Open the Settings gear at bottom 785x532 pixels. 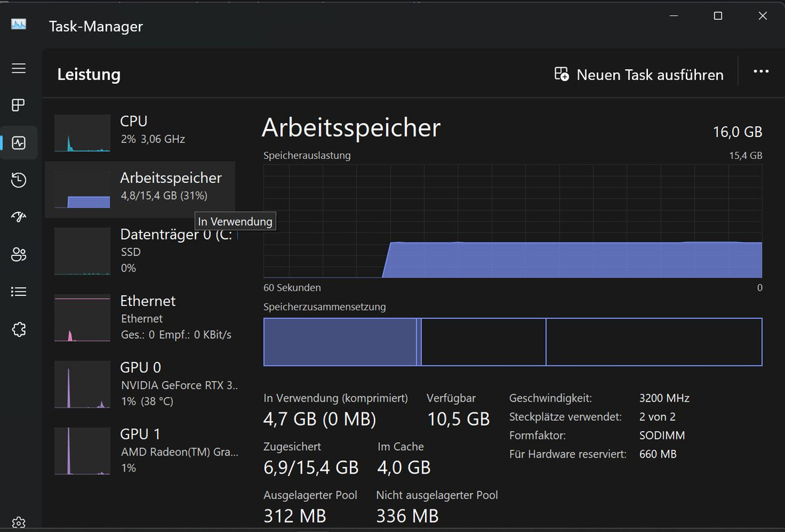pyautogui.click(x=19, y=523)
